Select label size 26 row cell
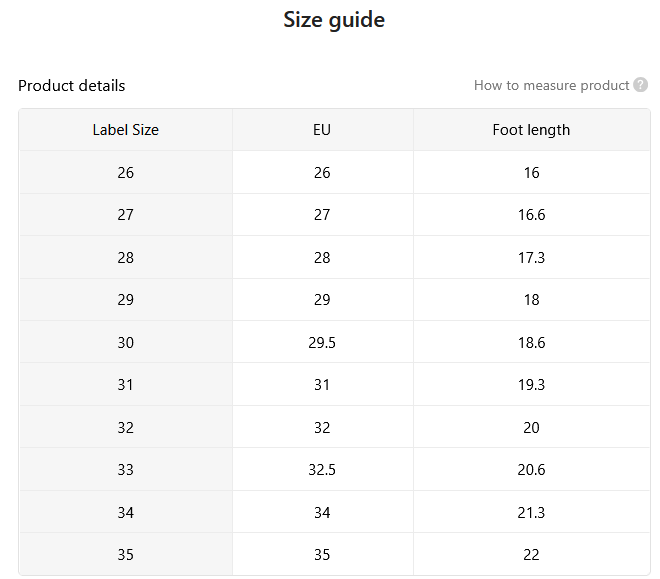Image resolution: width=660 pixels, height=579 pixels. (125, 173)
